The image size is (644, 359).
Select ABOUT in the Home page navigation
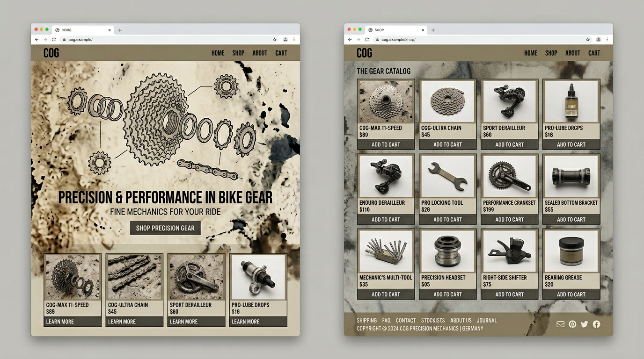pos(260,53)
